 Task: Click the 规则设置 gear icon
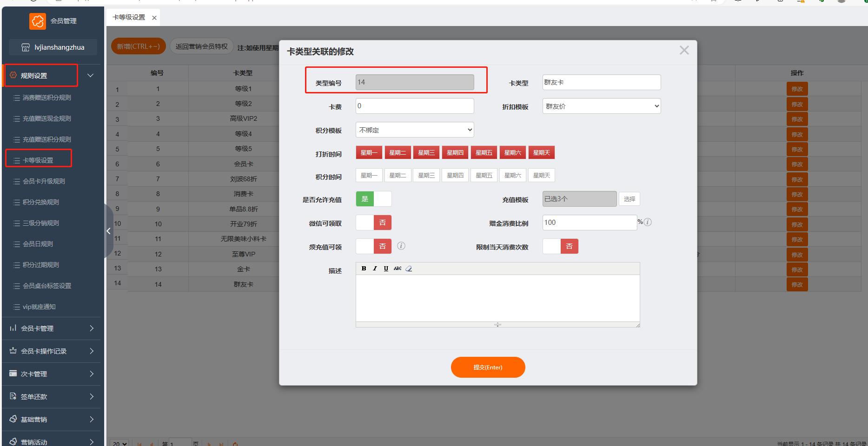(13, 75)
